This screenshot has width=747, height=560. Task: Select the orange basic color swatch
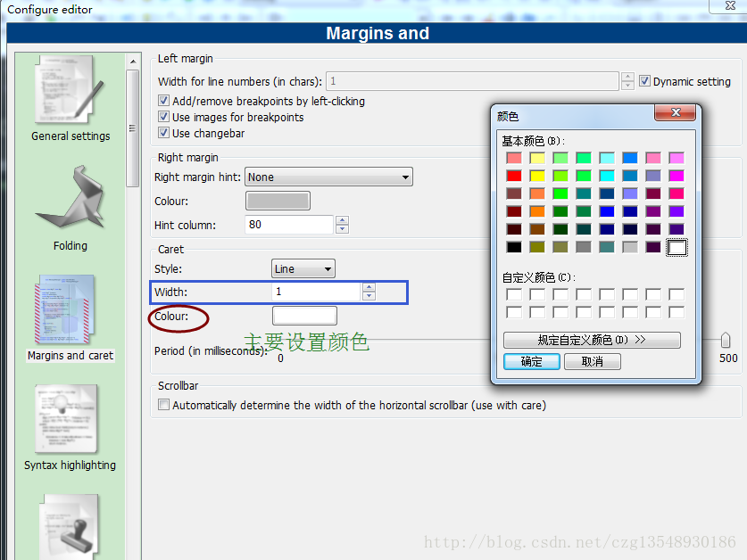[537, 211]
